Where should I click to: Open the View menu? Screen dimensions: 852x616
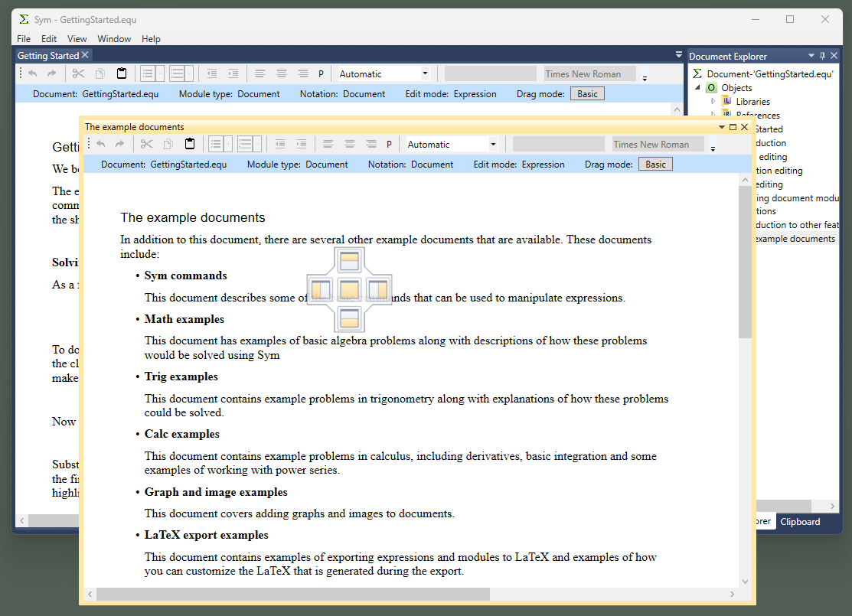tap(77, 38)
